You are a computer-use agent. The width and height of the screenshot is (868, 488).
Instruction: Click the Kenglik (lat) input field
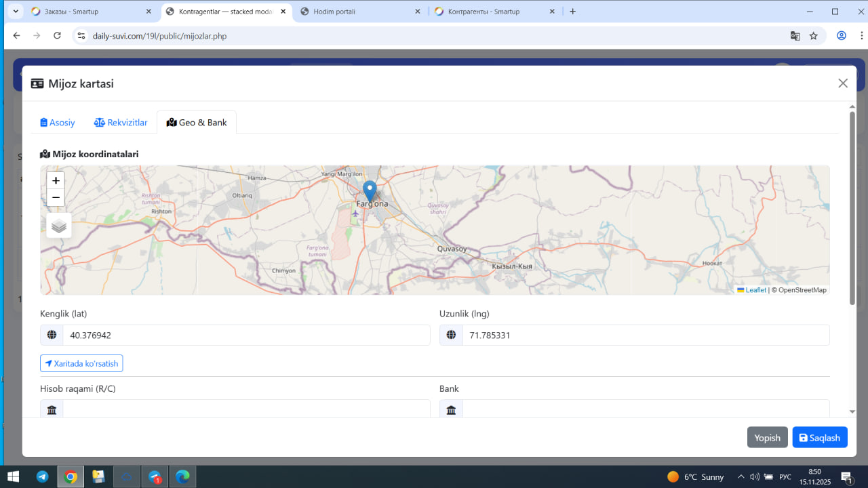point(246,335)
